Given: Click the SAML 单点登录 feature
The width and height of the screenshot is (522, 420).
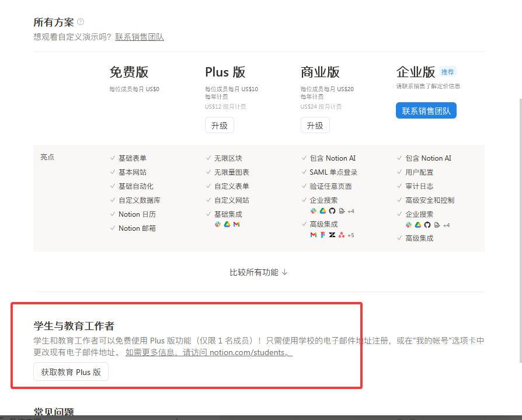Looking at the screenshot, I should pos(333,172).
